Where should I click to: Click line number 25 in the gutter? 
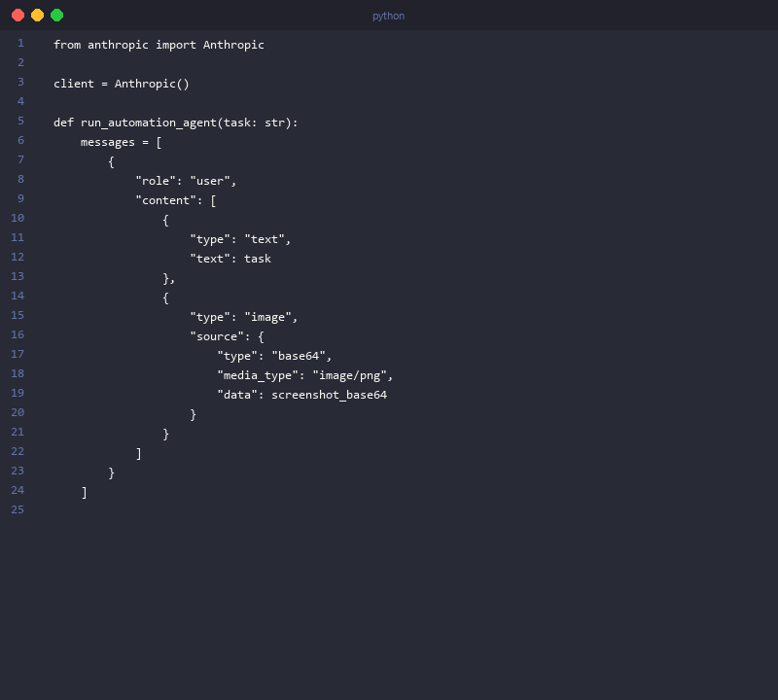coord(18,509)
